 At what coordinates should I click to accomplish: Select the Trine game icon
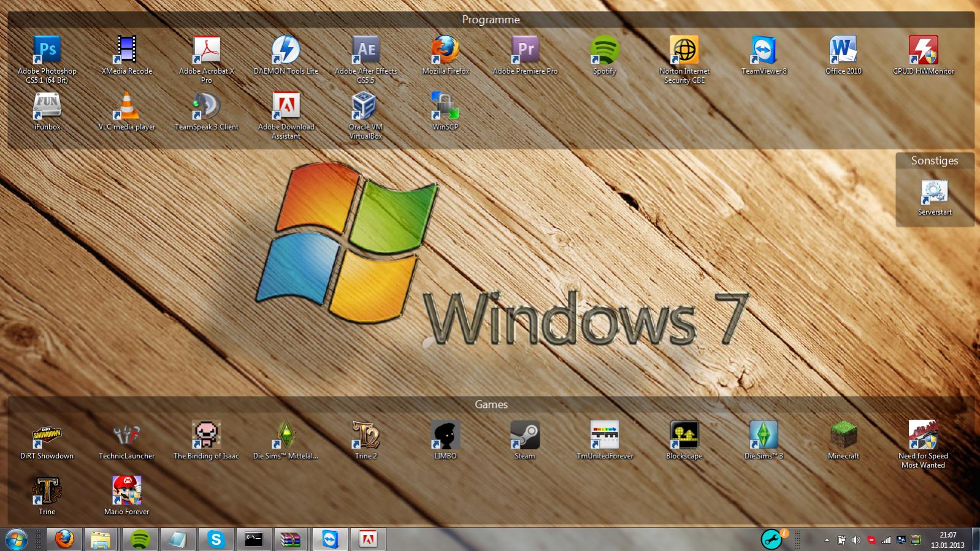pyautogui.click(x=47, y=496)
